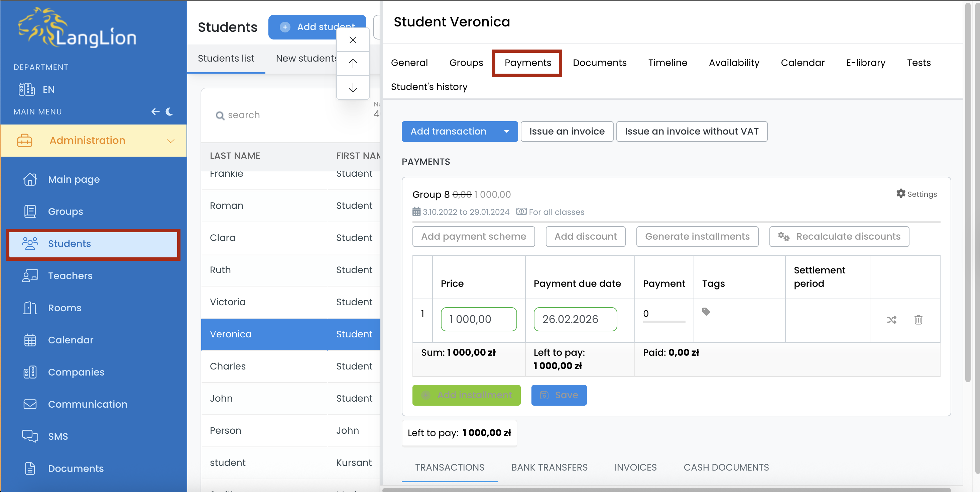Click the trash icon in installment row
Viewport: 980px width, 492px height.
click(918, 320)
